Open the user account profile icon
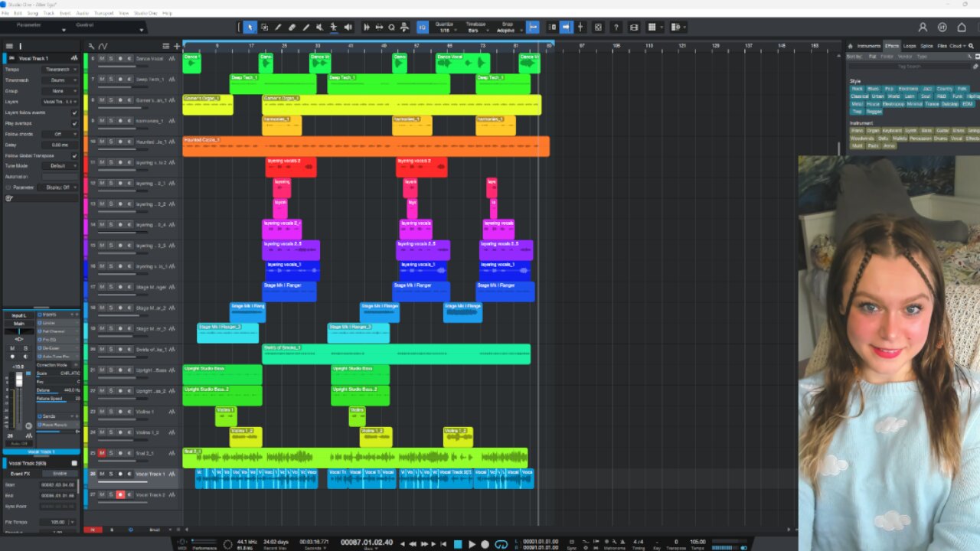980x551 pixels. 923,28
